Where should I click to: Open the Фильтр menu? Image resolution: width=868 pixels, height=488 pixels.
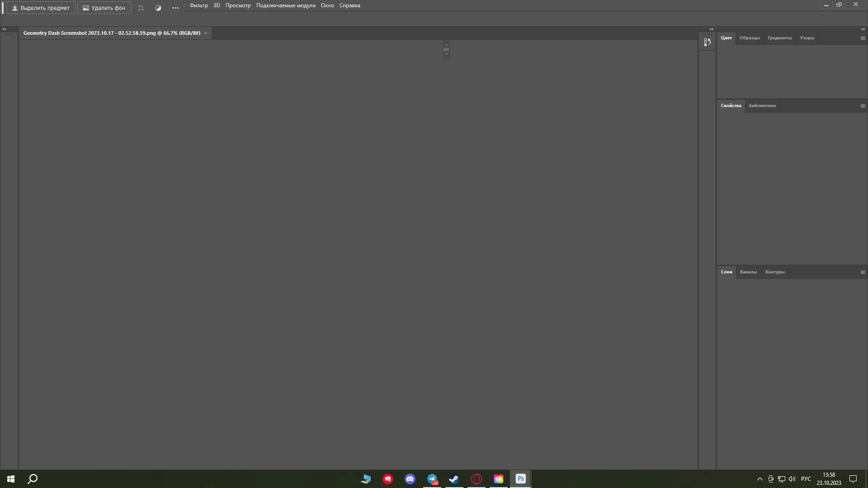click(198, 5)
